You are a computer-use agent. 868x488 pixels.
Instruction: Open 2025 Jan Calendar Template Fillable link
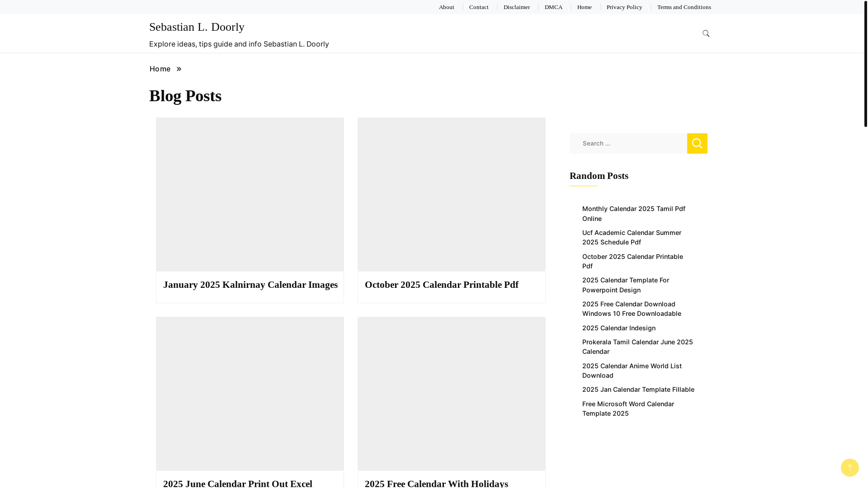(x=638, y=389)
